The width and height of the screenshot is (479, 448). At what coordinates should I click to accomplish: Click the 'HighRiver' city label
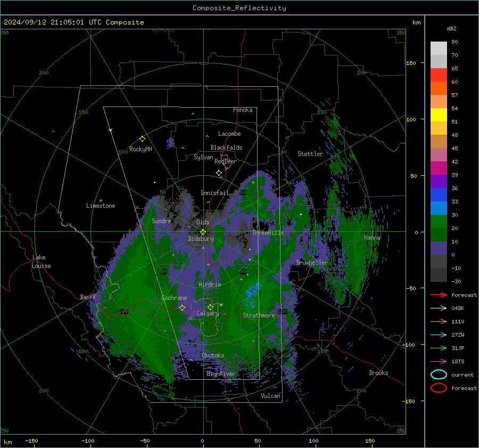pos(221,374)
